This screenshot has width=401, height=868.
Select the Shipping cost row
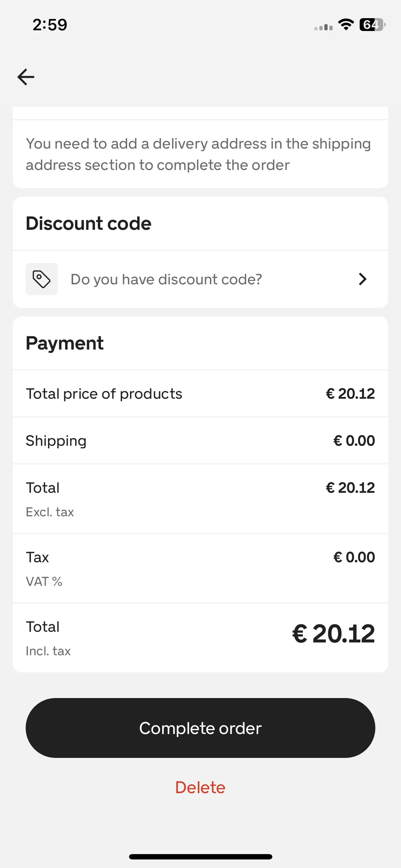(x=200, y=441)
